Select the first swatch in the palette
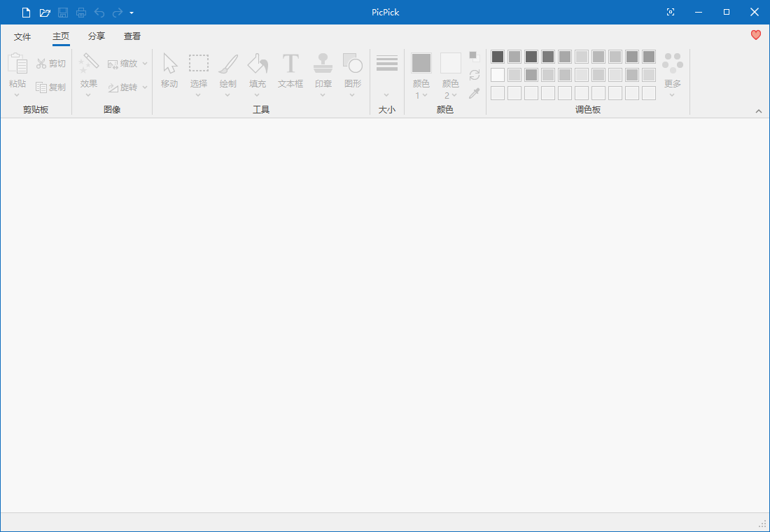The width and height of the screenshot is (770, 532). click(x=498, y=57)
